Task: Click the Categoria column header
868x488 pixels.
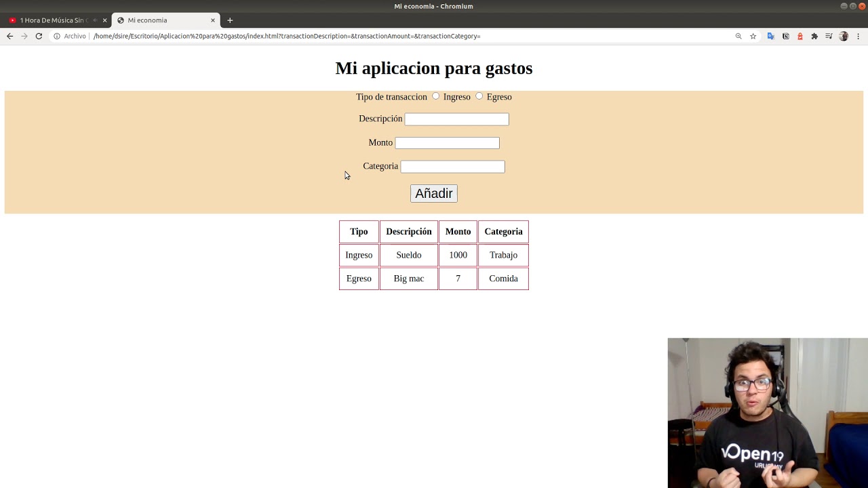Action: (503, 232)
